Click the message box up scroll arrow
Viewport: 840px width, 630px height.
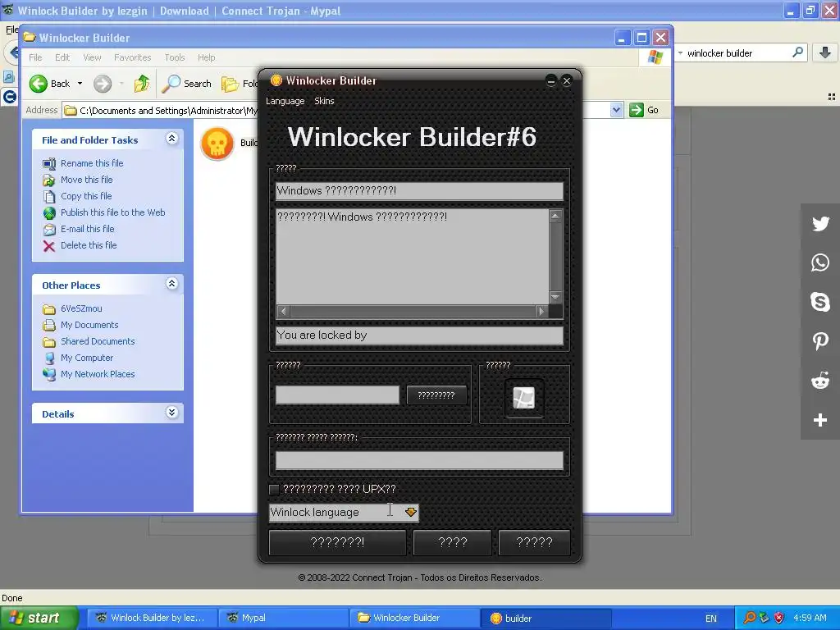coord(555,216)
